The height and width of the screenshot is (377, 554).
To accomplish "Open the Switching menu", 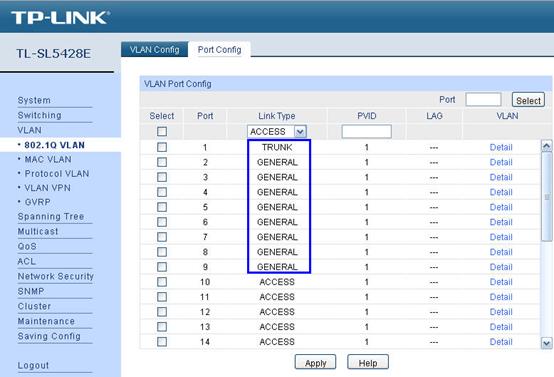I will click(x=40, y=115).
